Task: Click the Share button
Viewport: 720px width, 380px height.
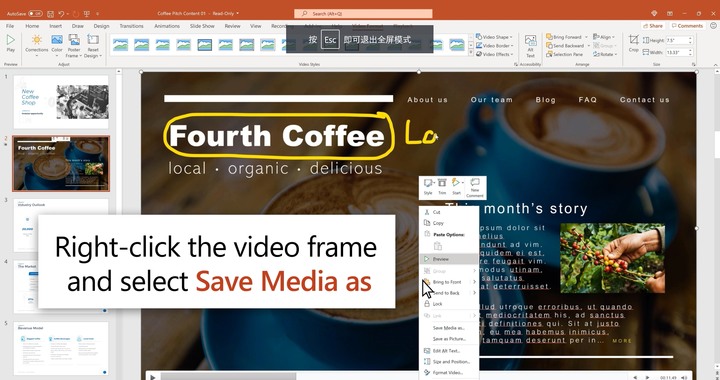Action: click(652, 26)
